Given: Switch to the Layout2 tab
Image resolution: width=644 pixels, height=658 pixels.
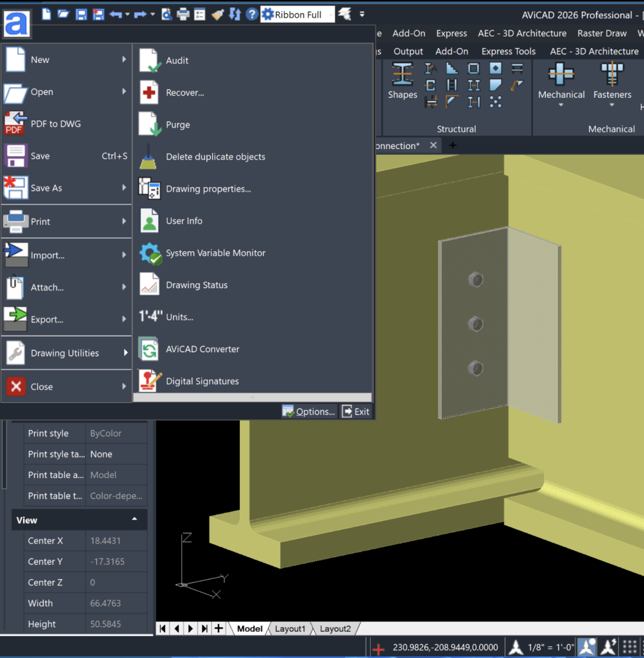Looking at the screenshot, I should click(335, 628).
